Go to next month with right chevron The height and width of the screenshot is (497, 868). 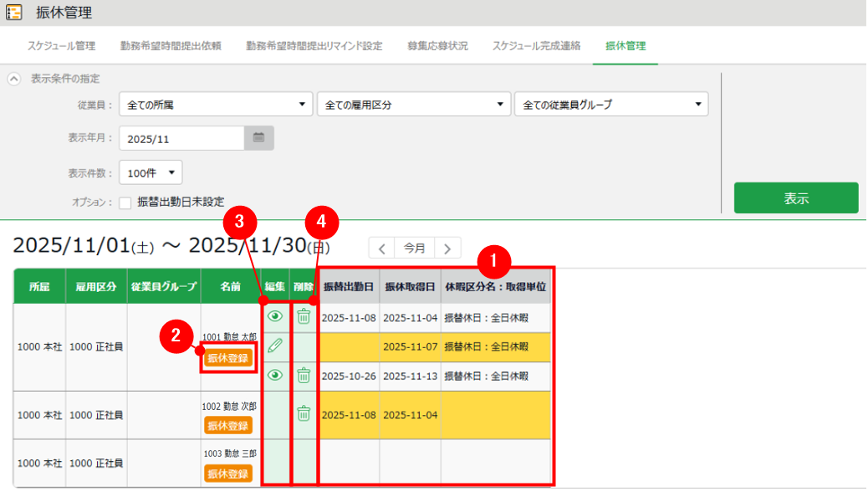[448, 248]
